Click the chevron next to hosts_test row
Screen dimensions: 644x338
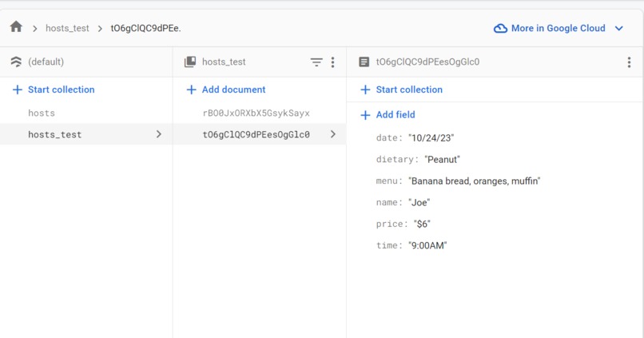tap(158, 134)
